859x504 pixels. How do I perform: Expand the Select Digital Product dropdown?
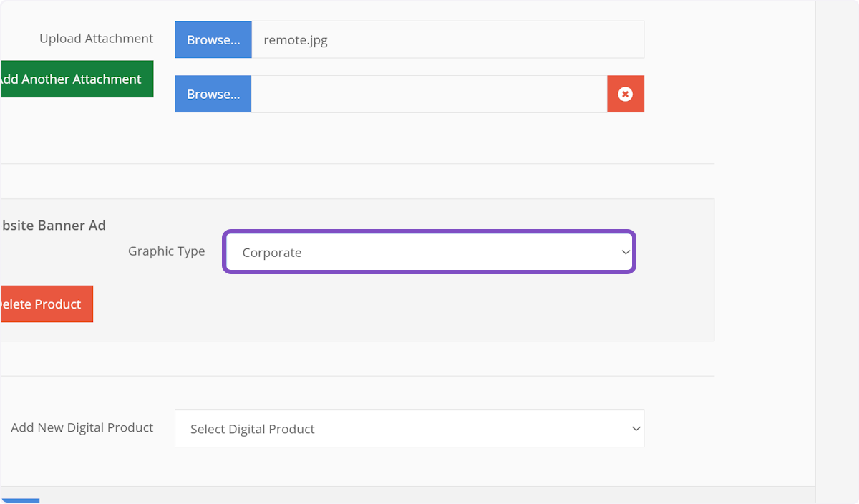(x=409, y=428)
